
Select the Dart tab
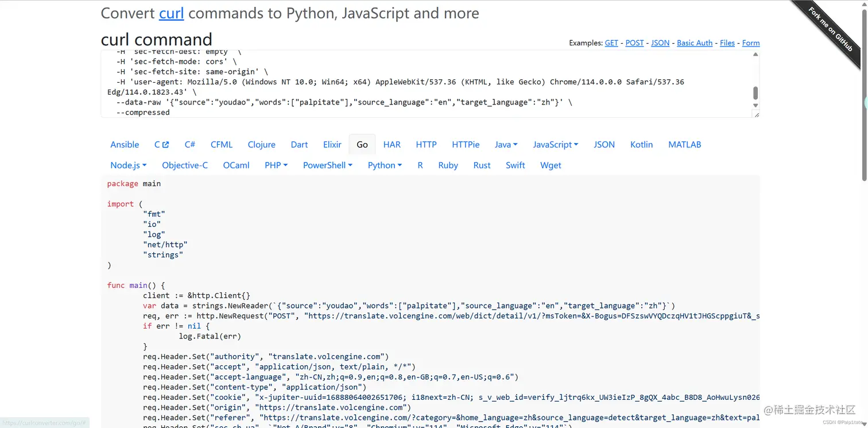(x=299, y=145)
